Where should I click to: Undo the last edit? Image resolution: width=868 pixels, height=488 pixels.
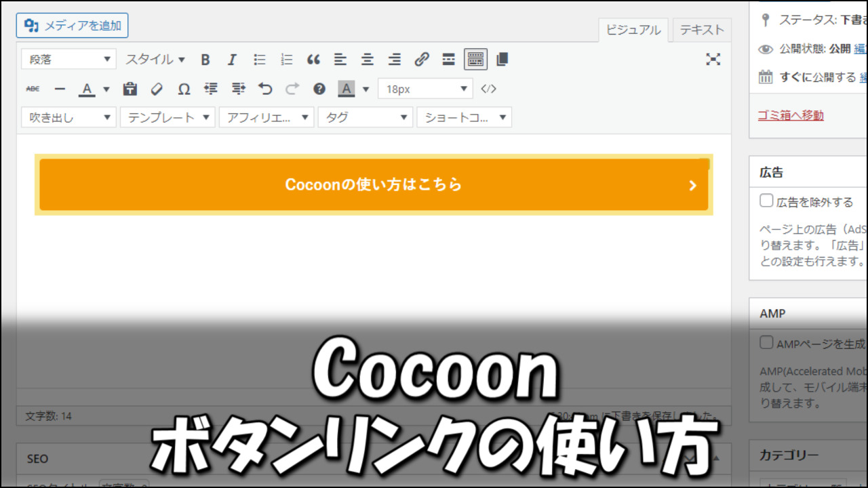(x=264, y=88)
